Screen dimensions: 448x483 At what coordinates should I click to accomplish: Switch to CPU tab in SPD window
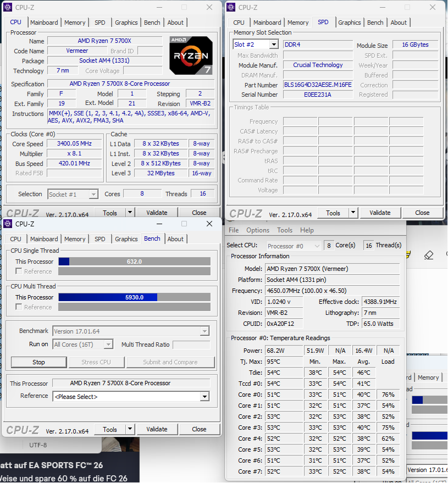pos(239,23)
